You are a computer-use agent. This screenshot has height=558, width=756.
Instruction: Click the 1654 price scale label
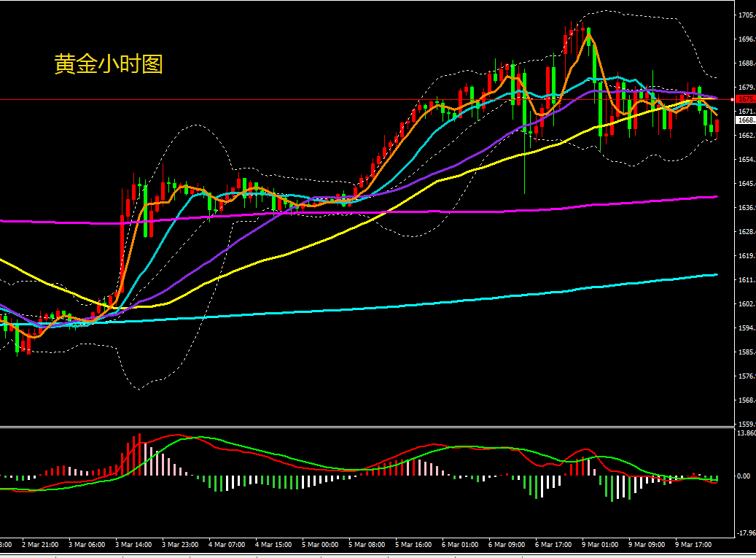click(747, 160)
